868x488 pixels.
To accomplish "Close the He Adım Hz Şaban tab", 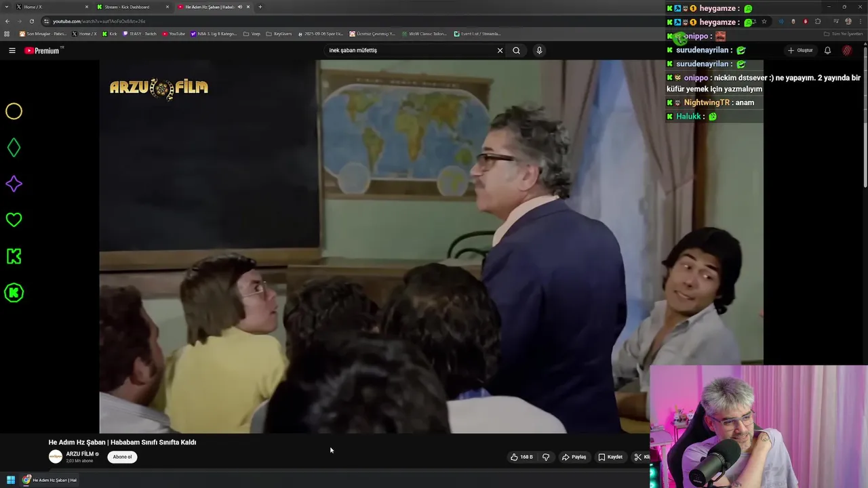I will click(248, 7).
